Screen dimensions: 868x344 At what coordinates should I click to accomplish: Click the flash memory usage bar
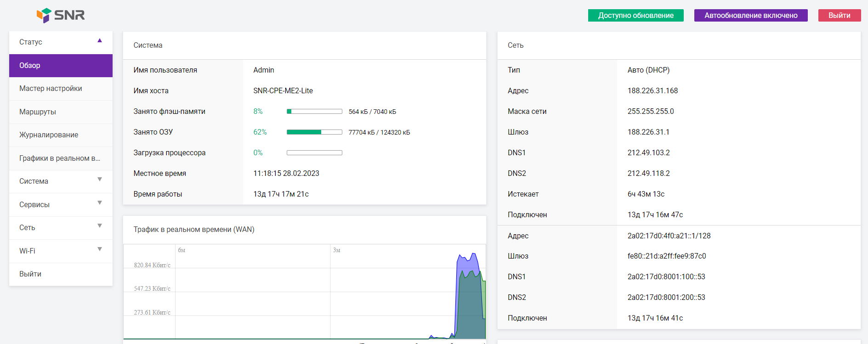click(x=314, y=112)
